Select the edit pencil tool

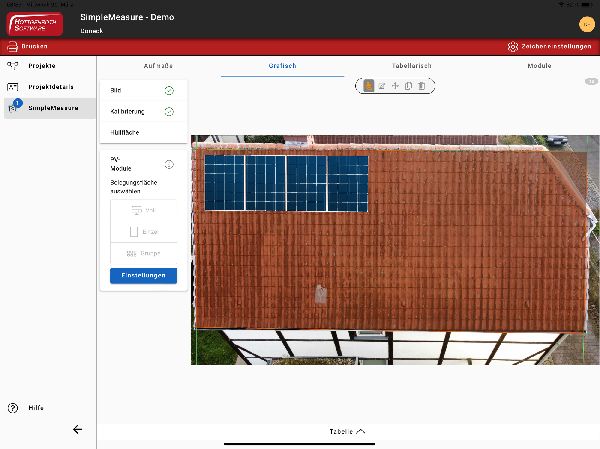tap(382, 86)
